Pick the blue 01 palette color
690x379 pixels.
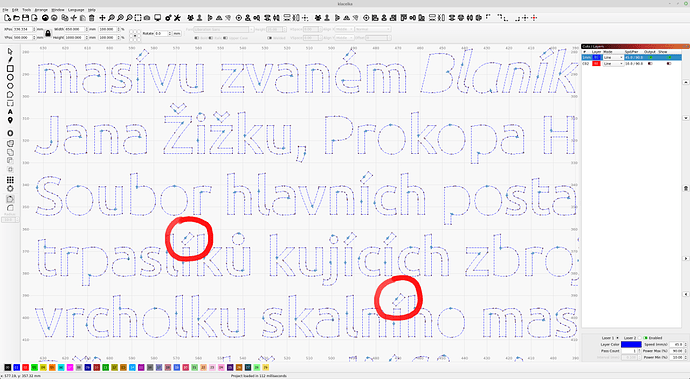click(16, 367)
